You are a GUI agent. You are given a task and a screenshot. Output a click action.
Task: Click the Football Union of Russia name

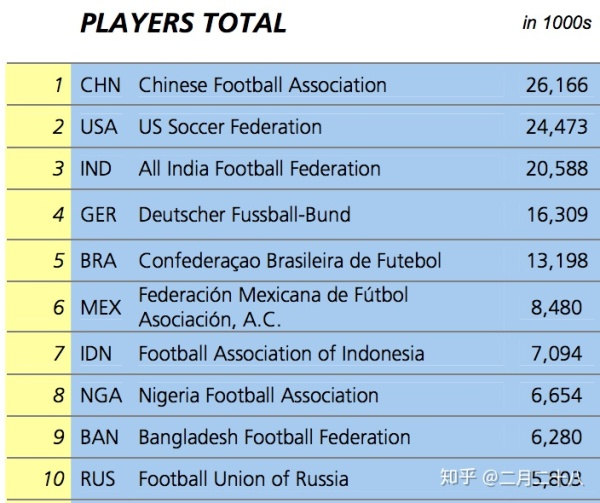point(244,479)
